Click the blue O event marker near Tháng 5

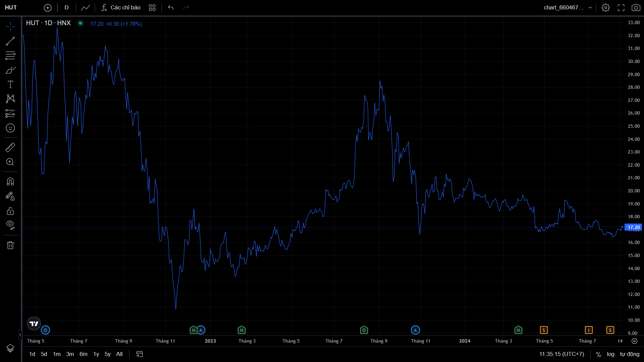[x=46, y=330]
